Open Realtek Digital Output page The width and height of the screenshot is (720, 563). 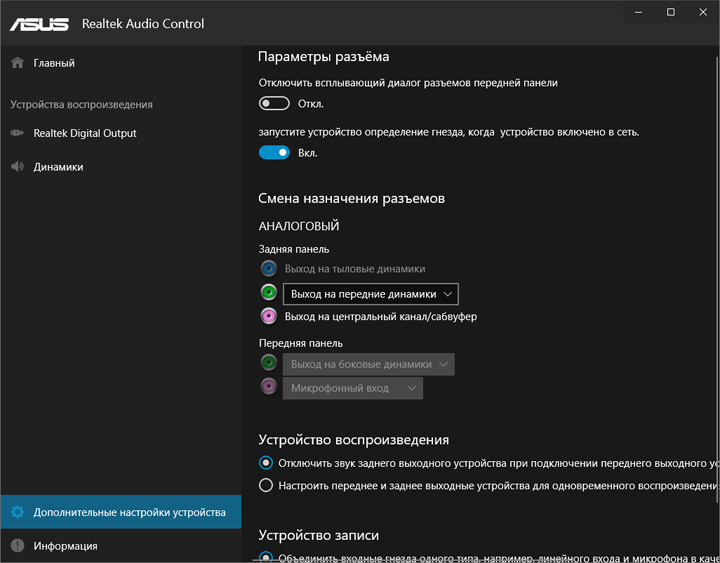pyautogui.click(x=121, y=133)
